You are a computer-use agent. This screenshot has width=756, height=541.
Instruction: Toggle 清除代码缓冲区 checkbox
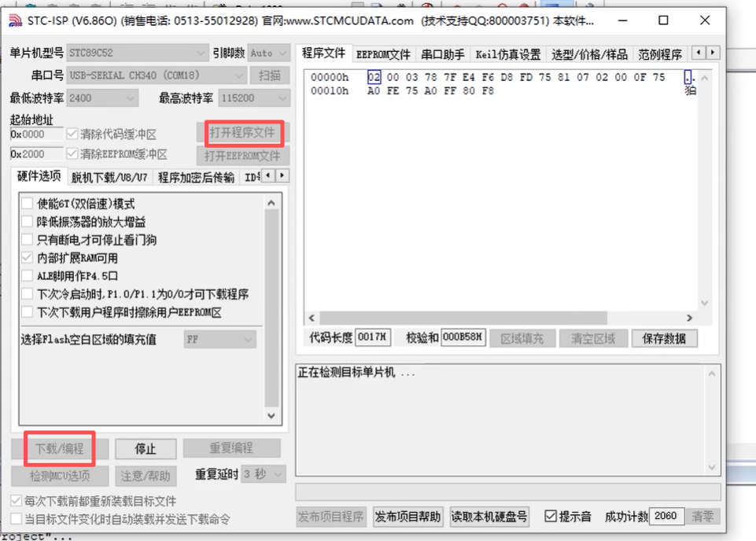(x=72, y=134)
